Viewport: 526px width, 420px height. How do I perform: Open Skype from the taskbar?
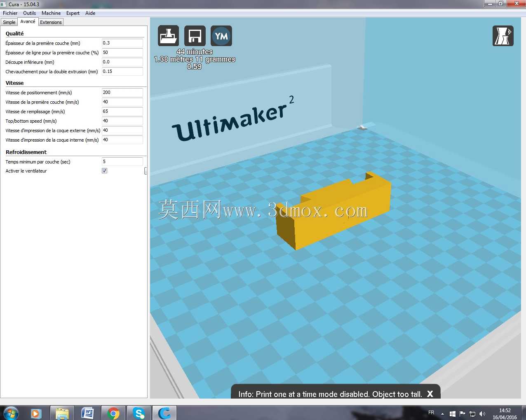139,413
